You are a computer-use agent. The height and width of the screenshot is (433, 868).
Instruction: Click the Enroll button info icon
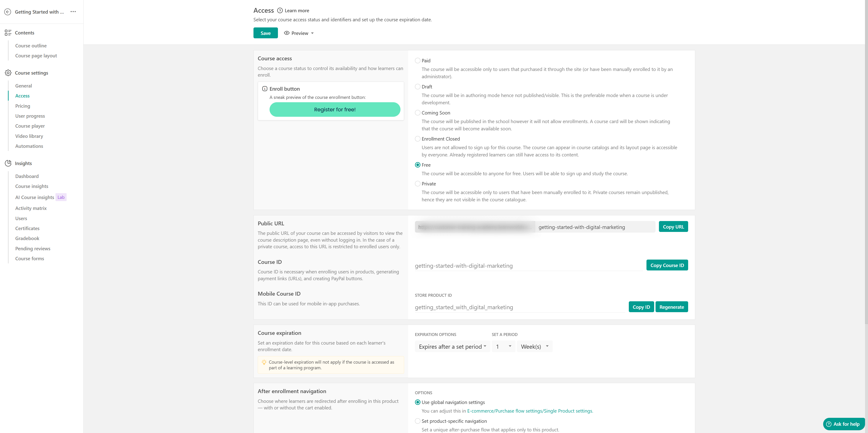coord(265,89)
